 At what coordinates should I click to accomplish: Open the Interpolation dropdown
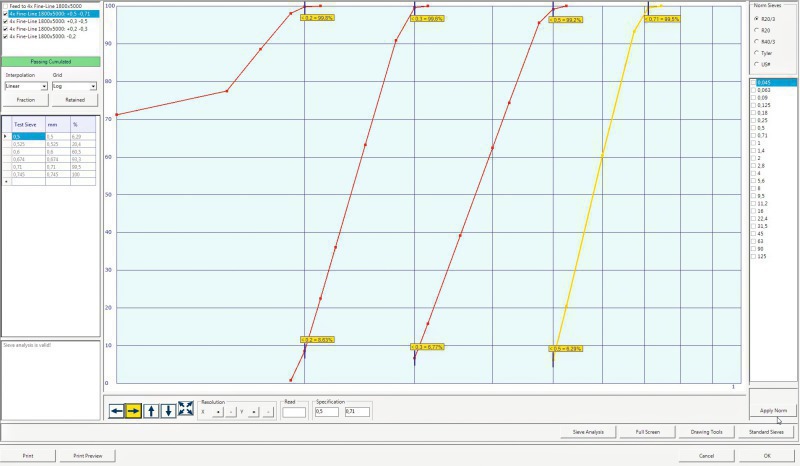point(25,86)
